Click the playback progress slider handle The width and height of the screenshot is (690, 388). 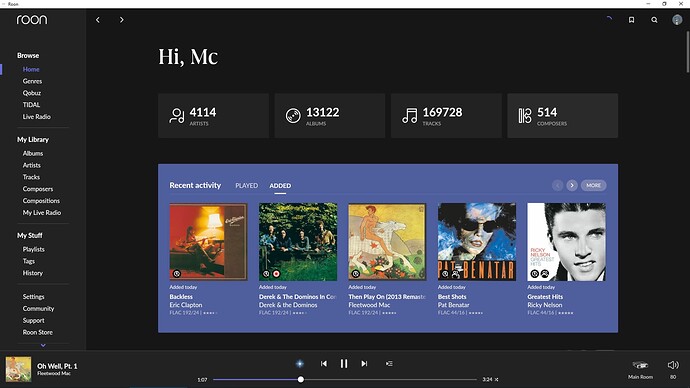tap(301, 379)
